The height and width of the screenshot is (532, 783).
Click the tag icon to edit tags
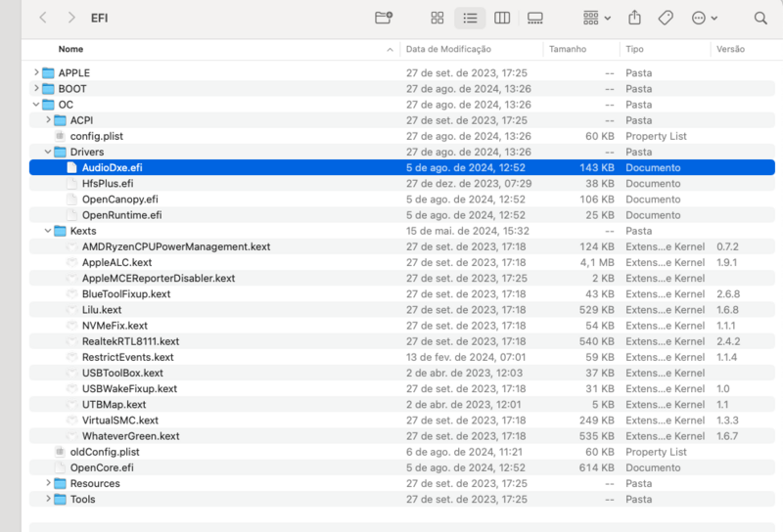[x=666, y=18]
